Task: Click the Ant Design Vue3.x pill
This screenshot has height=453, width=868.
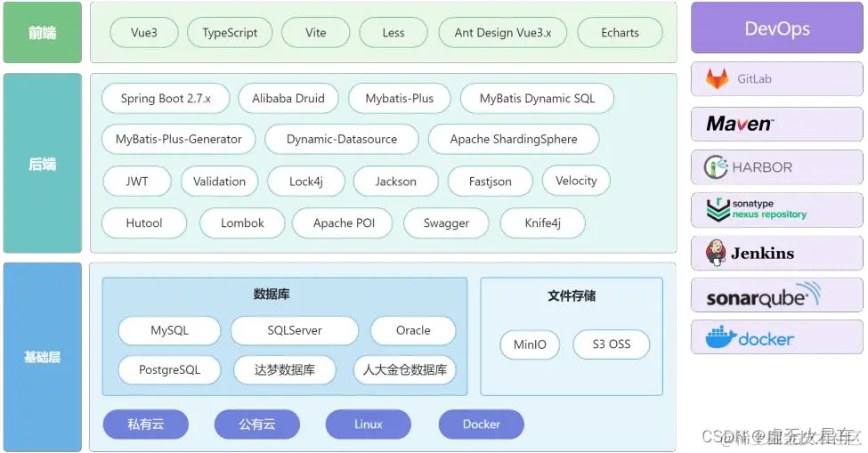Action: point(503,33)
